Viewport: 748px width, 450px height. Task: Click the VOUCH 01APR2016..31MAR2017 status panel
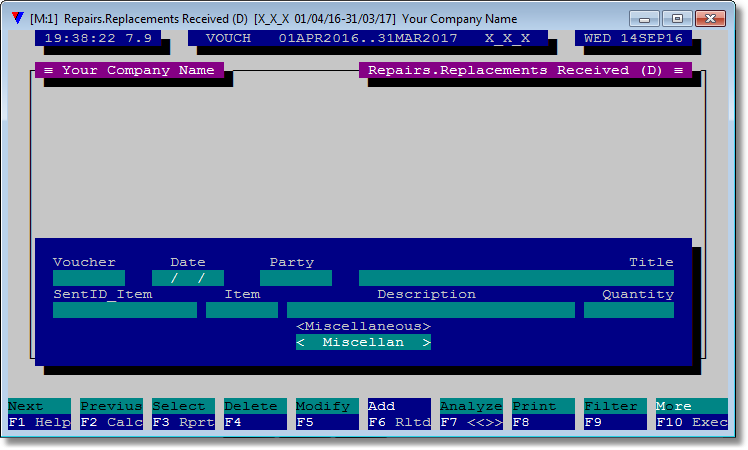(368, 38)
